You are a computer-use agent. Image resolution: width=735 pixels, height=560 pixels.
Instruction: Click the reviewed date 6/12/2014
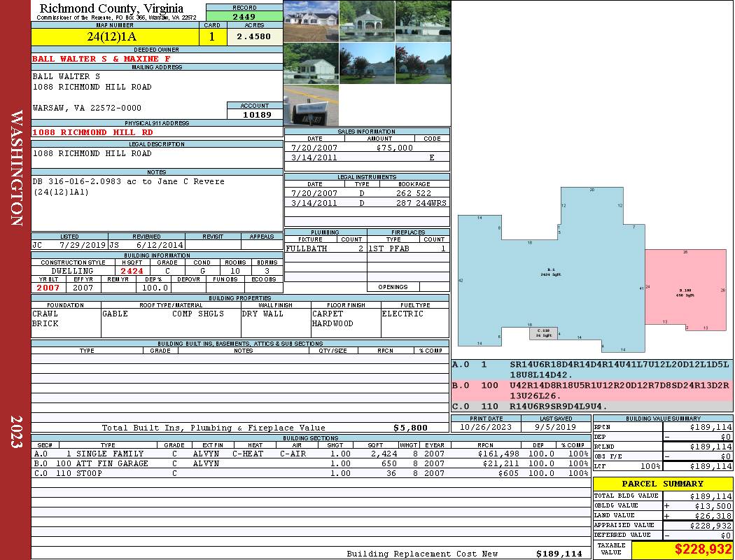point(160,245)
